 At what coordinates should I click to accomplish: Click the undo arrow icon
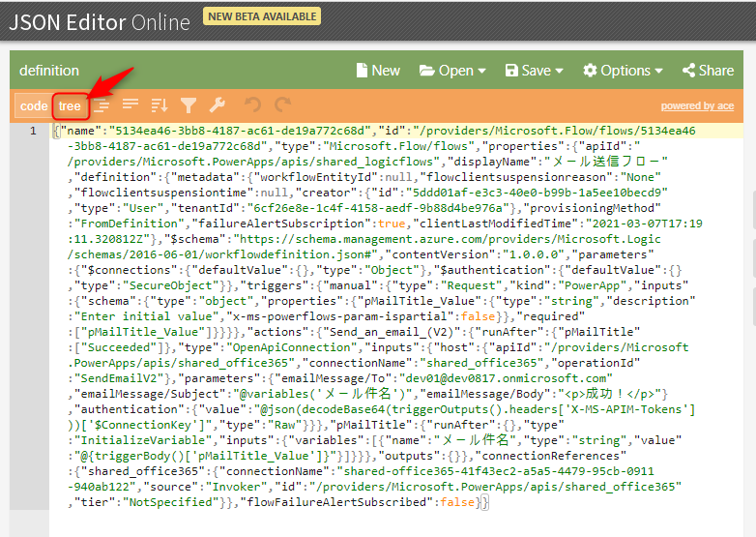tap(252, 104)
